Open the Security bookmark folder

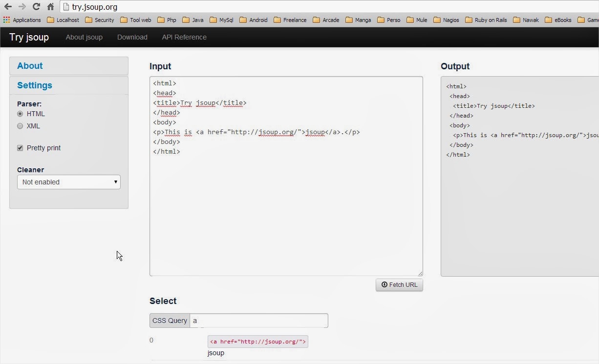99,20
